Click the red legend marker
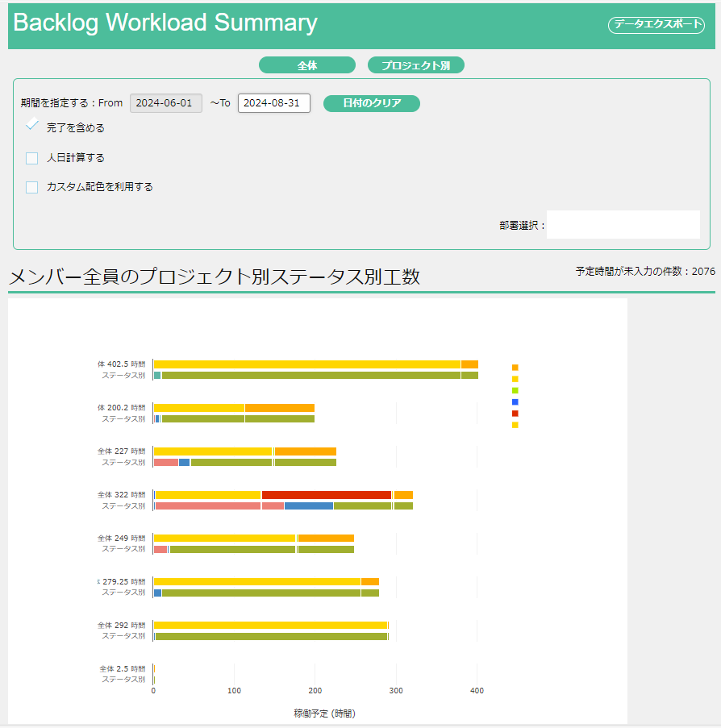Screen dimensions: 721x728 (x=515, y=413)
